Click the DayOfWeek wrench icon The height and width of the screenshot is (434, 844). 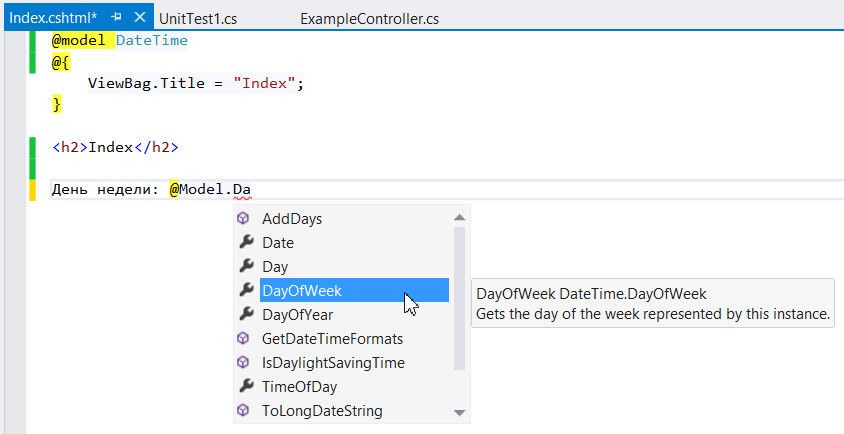(x=246, y=290)
